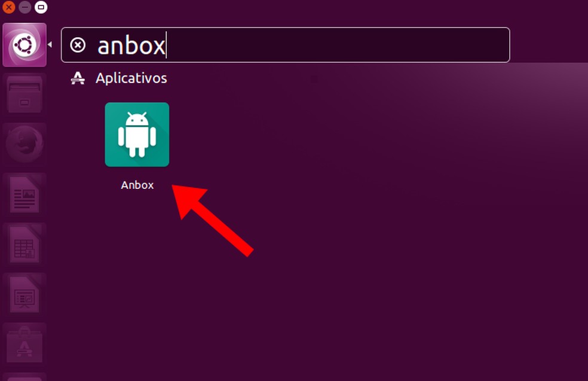Minimize the Dash window

[24, 7]
